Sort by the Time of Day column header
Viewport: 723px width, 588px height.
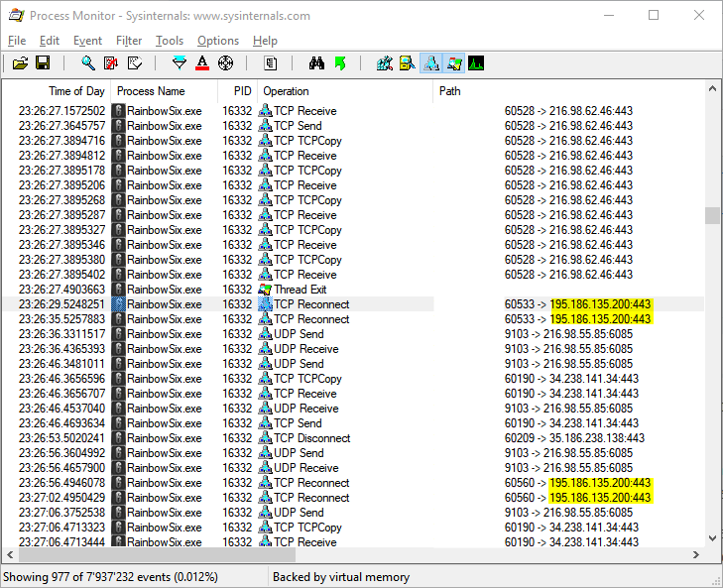click(57, 91)
